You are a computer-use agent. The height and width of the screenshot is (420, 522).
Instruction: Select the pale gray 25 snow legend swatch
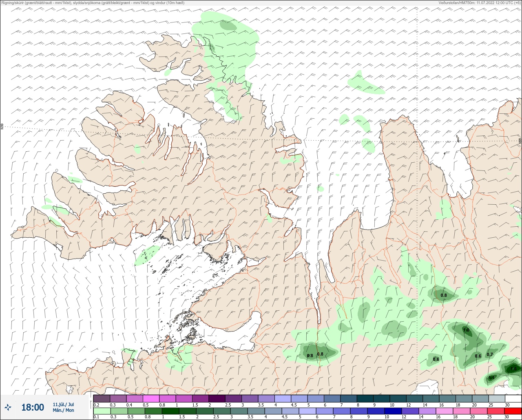coord(497,398)
